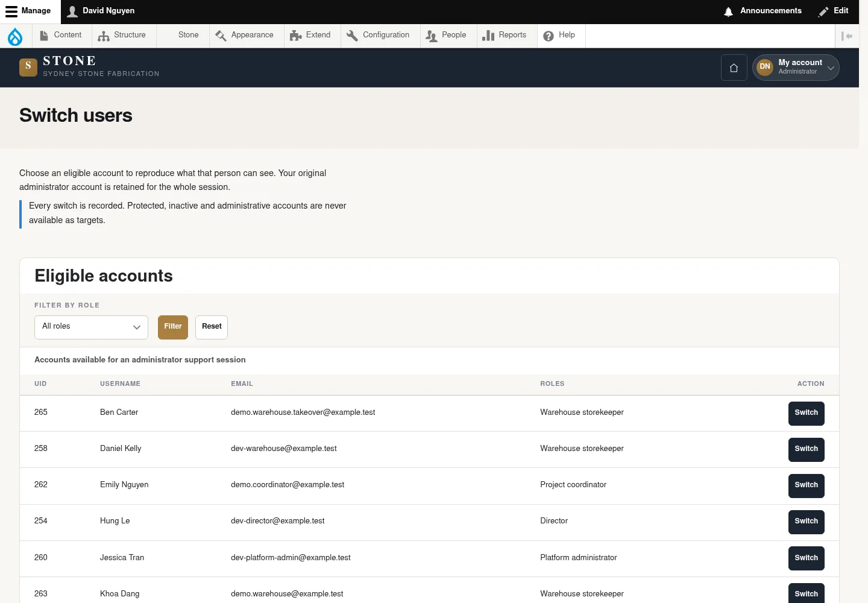Screen dimensions: 868x603
Task: Switch to Ben Carter's account
Action: 807,413
